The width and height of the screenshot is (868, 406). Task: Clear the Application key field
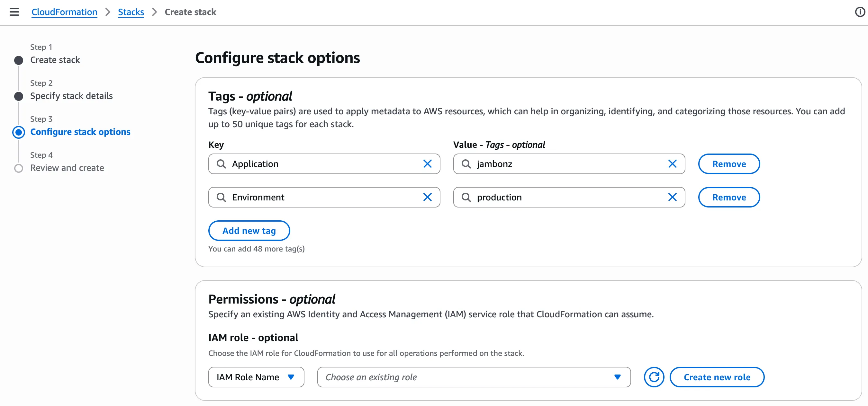point(427,164)
